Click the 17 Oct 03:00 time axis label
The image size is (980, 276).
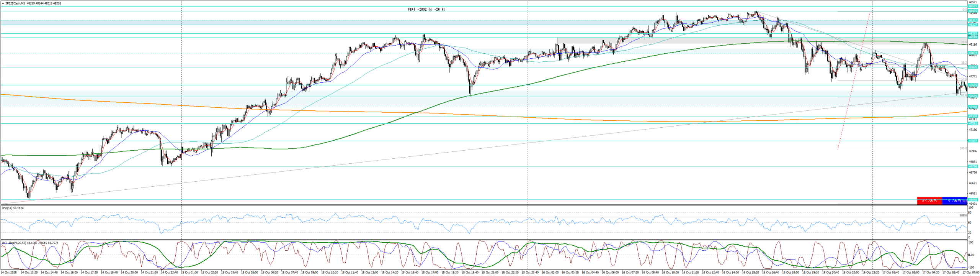click(911, 273)
